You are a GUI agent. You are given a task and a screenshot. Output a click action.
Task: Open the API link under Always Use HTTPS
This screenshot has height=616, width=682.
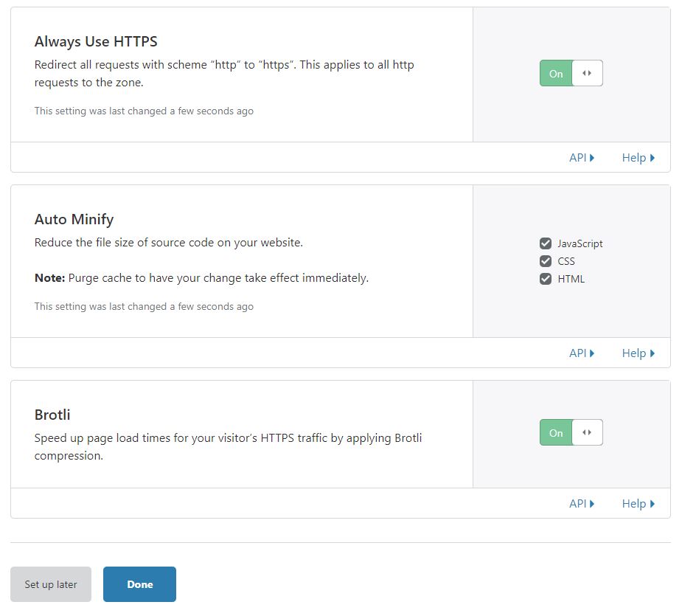pyautogui.click(x=578, y=157)
